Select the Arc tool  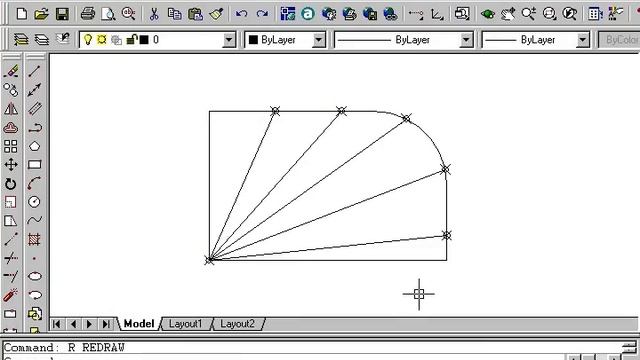(34, 183)
